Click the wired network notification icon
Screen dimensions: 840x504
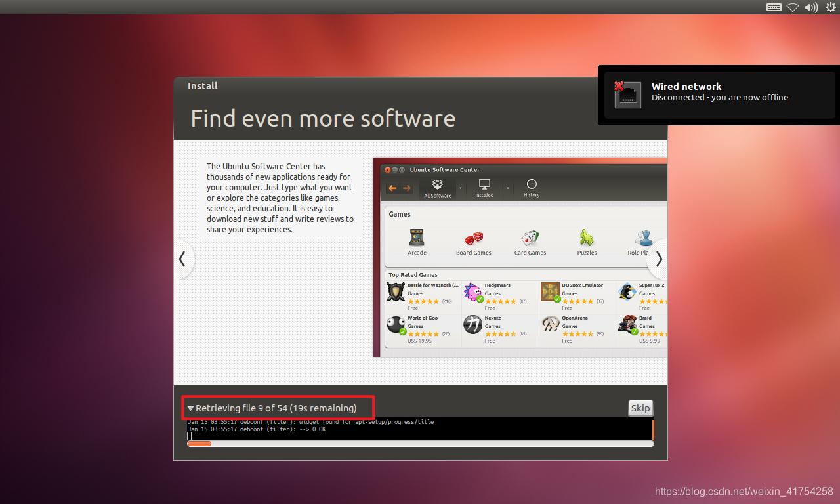627,94
